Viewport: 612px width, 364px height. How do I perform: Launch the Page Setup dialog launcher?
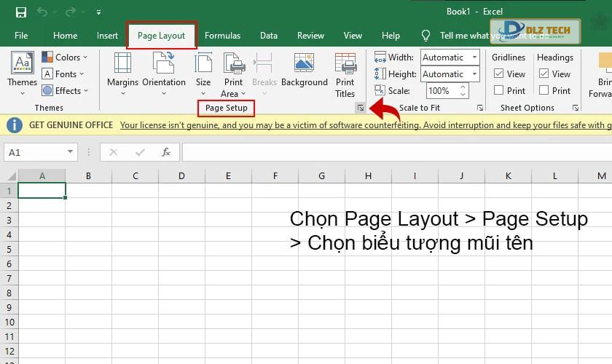point(361,108)
